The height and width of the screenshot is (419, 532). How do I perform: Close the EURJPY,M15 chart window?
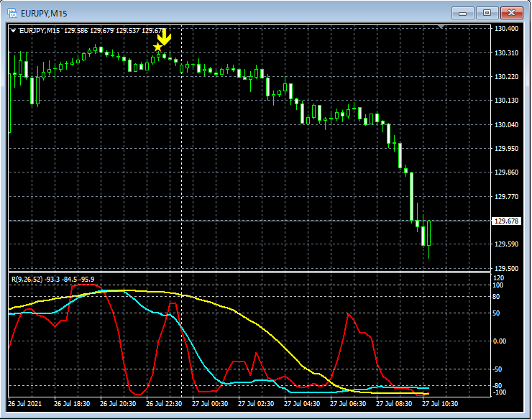(511, 13)
